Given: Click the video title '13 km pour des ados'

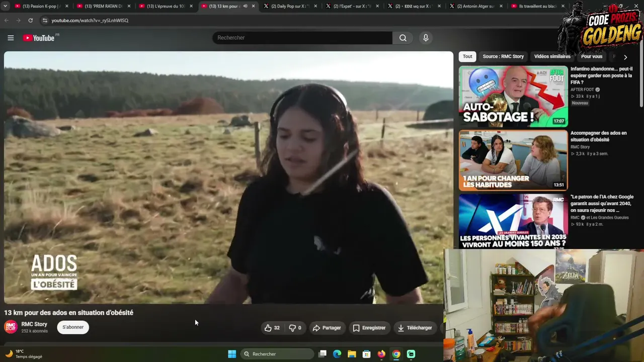Looking at the screenshot, I should coord(69,313).
